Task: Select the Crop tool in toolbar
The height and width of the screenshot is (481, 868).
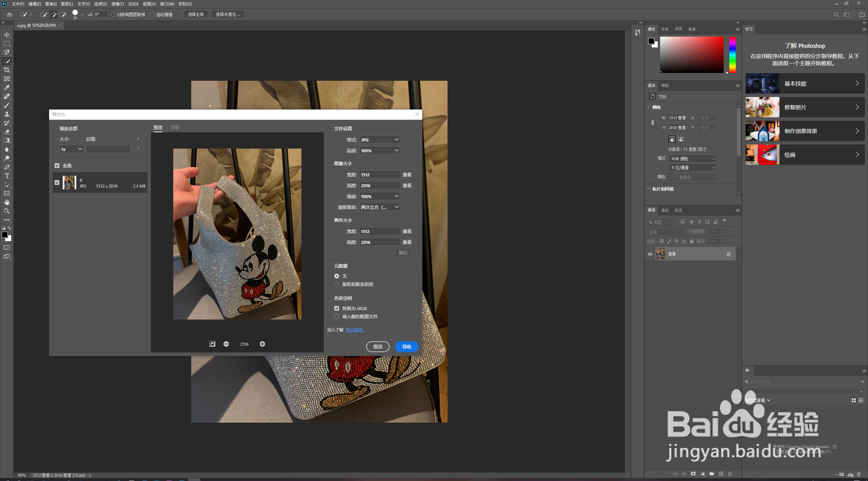Action: tap(7, 70)
